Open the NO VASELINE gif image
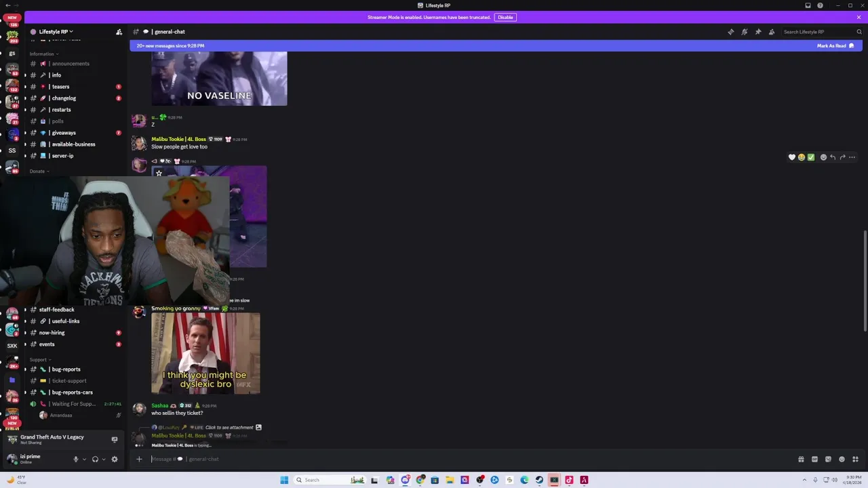Image resolution: width=868 pixels, height=488 pixels. click(x=219, y=79)
